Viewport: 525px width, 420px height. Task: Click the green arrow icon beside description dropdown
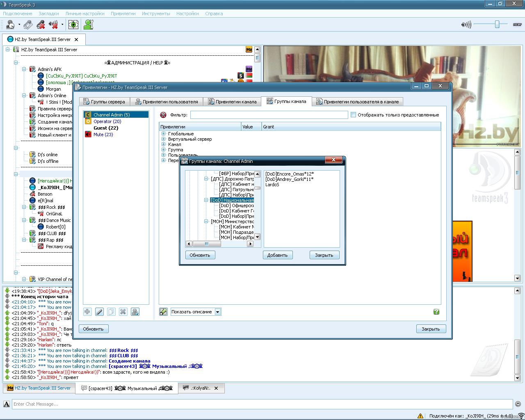tap(163, 312)
